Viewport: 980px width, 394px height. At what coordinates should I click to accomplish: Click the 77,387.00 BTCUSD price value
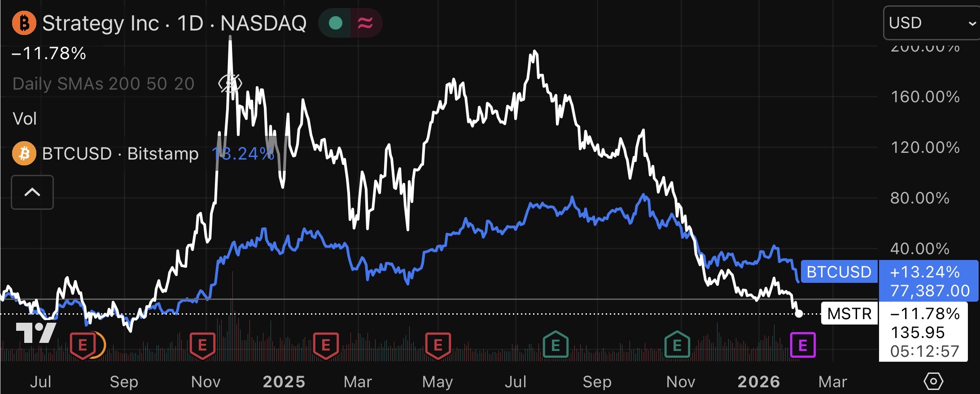pos(930,291)
